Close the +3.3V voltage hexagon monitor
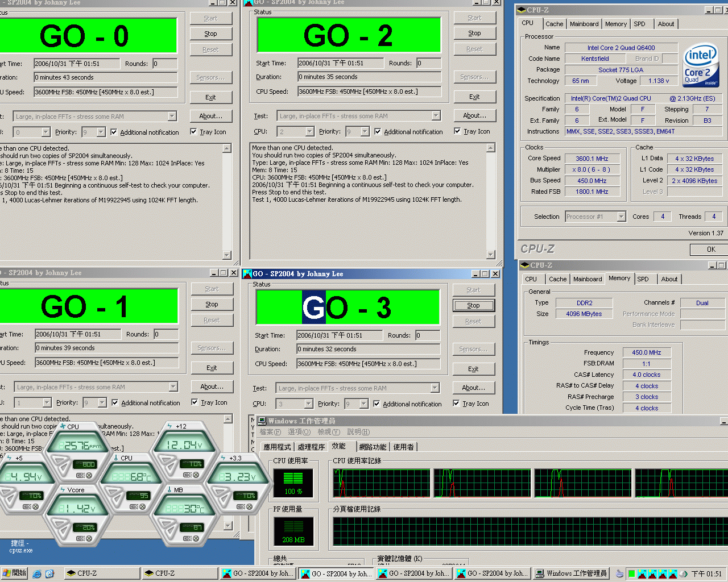Screen dimensions: 728x582 249,506
